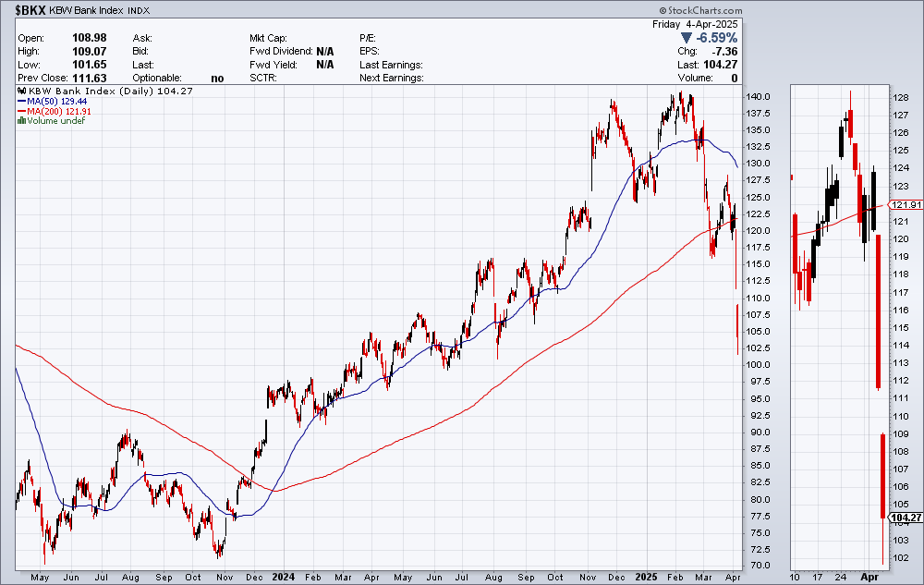
Task: Click the 2025 year label on axis
Action: [x=647, y=577]
